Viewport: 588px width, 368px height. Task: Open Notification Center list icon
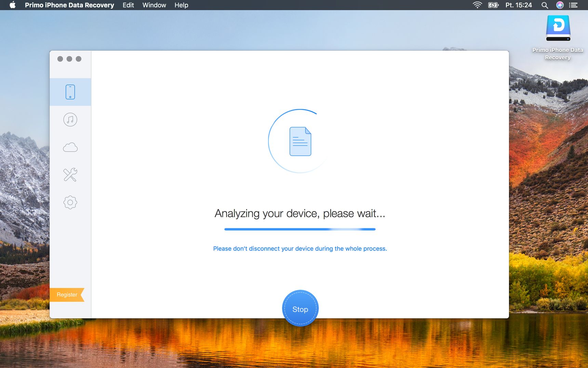(x=573, y=5)
